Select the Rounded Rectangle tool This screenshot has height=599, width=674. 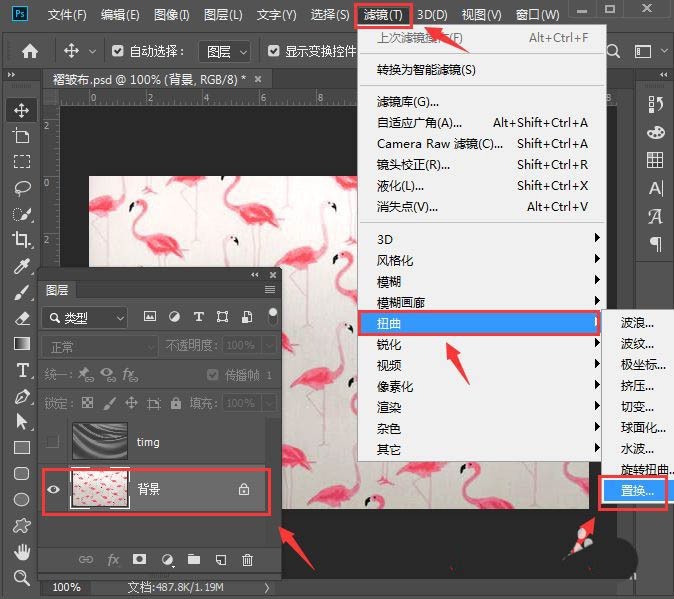(21, 474)
